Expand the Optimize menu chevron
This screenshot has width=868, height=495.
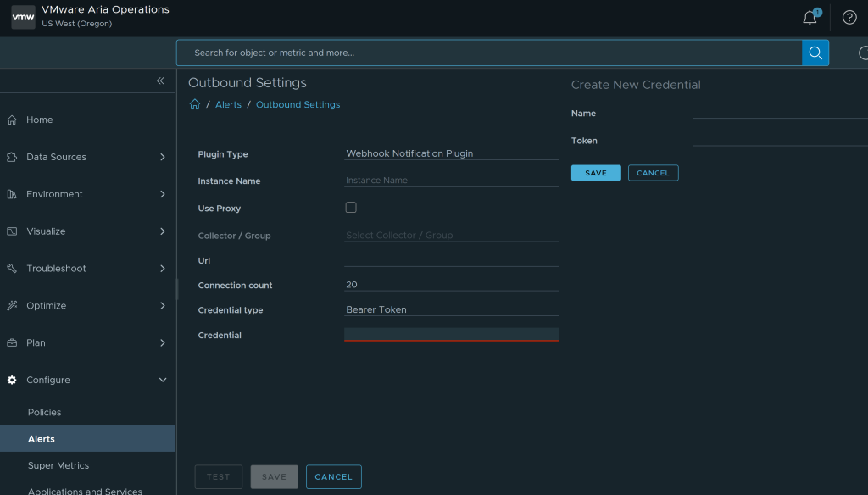162,305
